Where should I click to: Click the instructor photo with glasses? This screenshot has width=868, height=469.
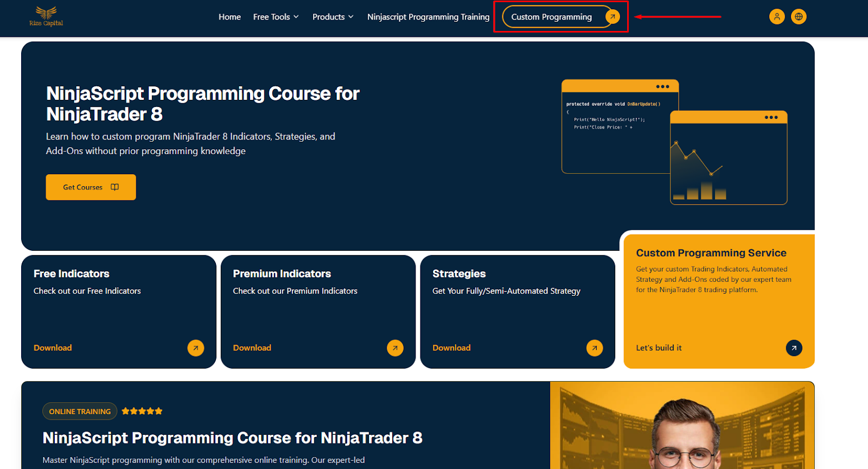pyautogui.click(x=682, y=426)
